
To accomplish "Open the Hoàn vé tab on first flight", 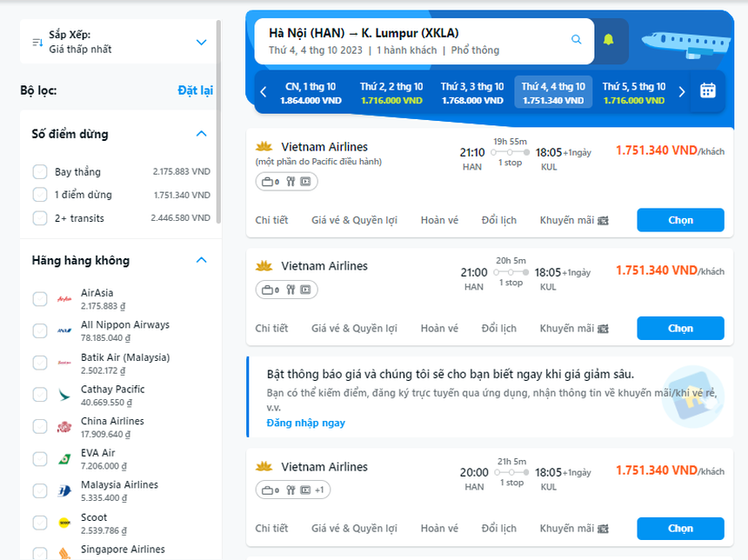I will click(x=439, y=220).
